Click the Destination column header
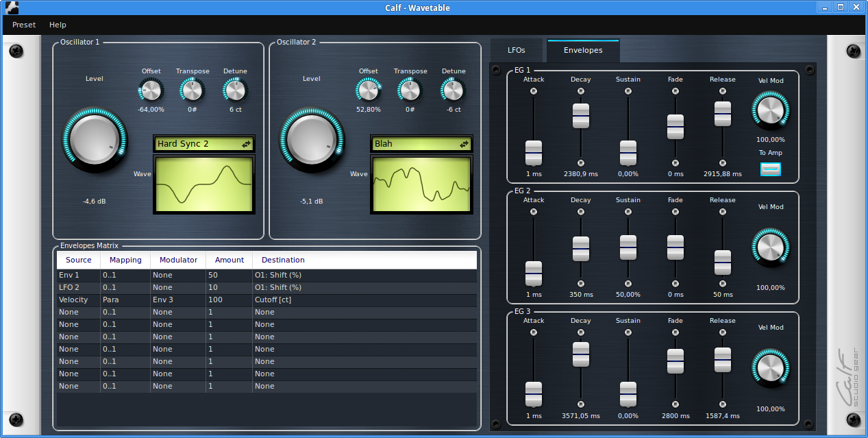This screenshot has height=438, width=868. 364,260
